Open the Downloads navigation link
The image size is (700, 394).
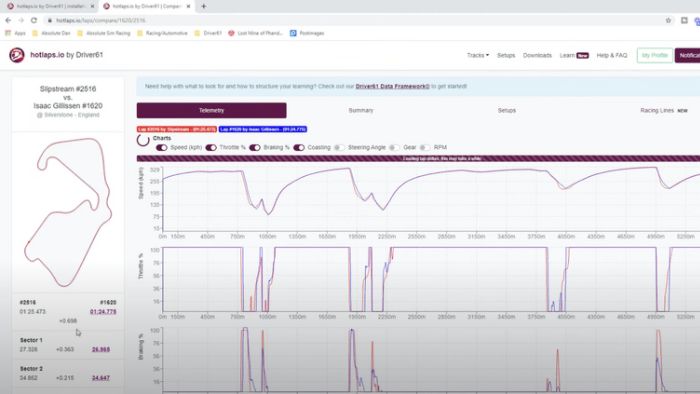pyautogui.click(x=537, y=55)
